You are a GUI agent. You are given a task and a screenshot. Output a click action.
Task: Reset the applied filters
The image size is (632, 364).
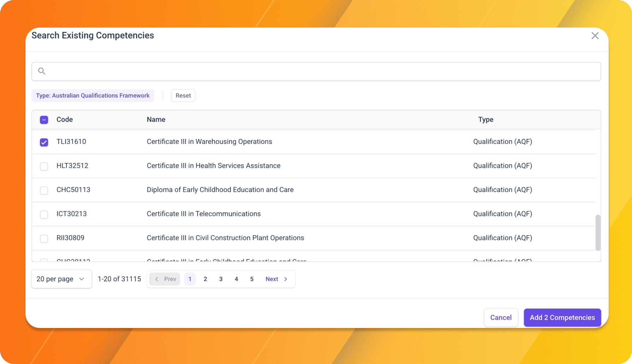coord(183,95)
